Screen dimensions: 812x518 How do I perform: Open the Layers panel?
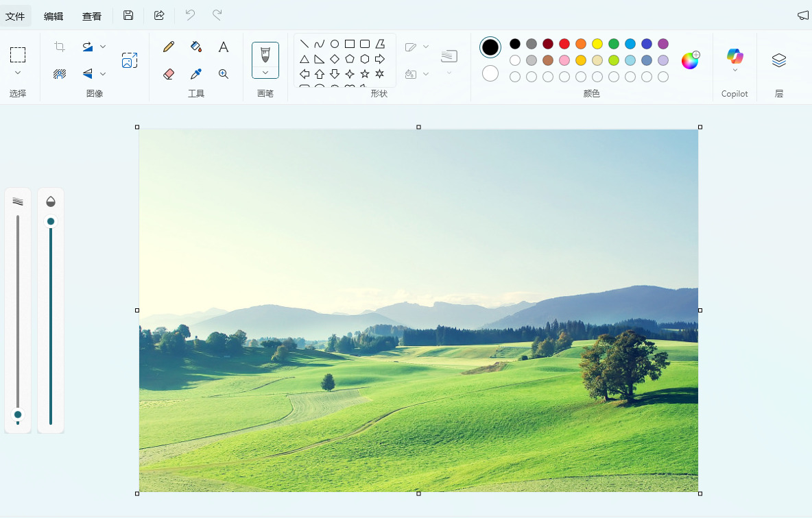tap(779, 60)
